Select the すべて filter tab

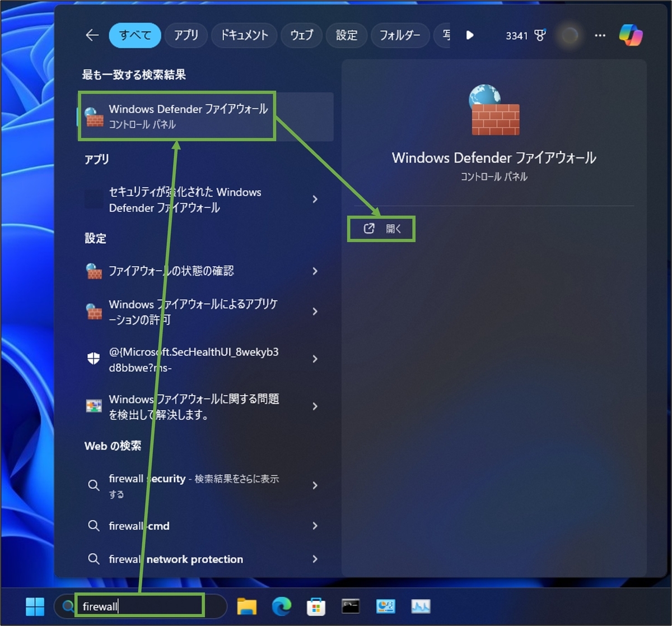(x=135, y=35)
